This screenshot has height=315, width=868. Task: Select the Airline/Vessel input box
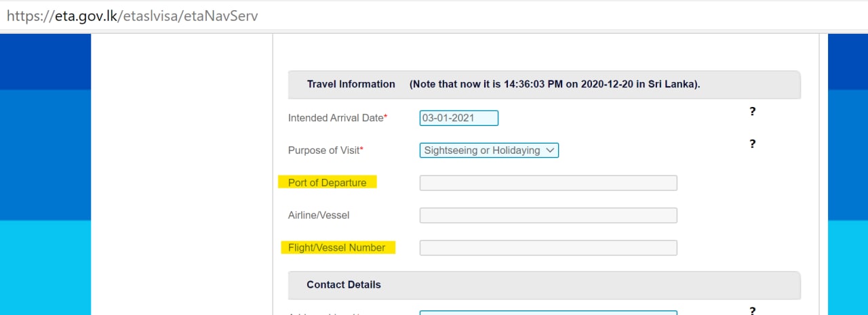pyautogui.click(x=548, y=215)
